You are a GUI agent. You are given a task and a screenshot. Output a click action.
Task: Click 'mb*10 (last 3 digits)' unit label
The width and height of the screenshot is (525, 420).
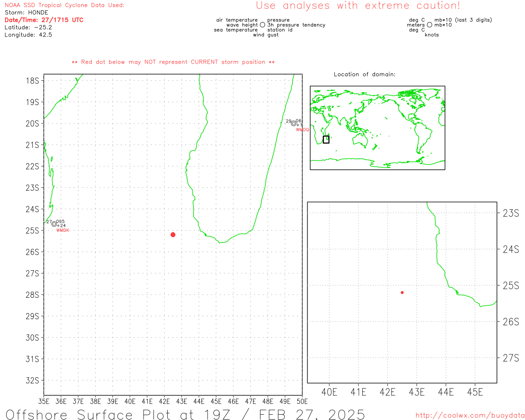[463, 20]
